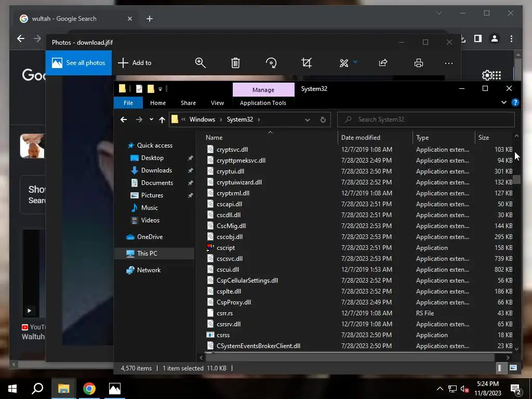Click the delete trash icon in Photos
532x399 pixels.
(235, 63)
